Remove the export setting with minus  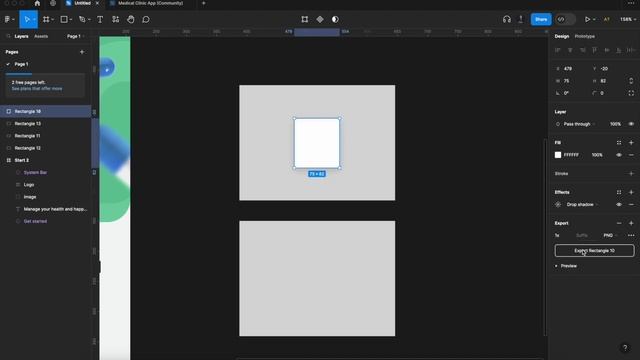tap(619, 223)
